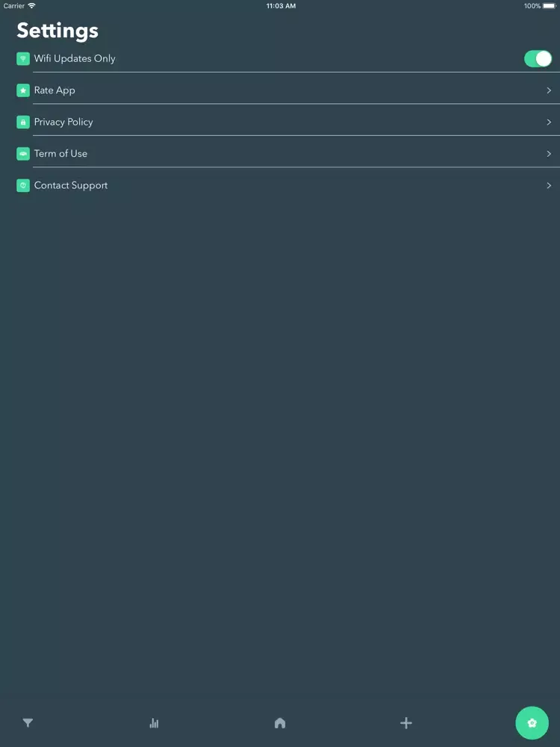Screen dimensions: 560x747
Task: Select the Rate App label
Action: point(55,90)
